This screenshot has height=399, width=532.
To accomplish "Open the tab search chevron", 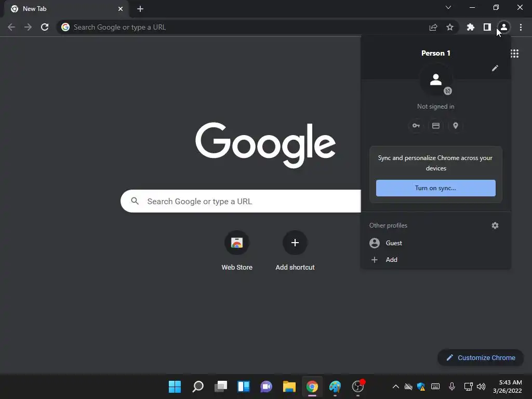I will coord(448,7).
